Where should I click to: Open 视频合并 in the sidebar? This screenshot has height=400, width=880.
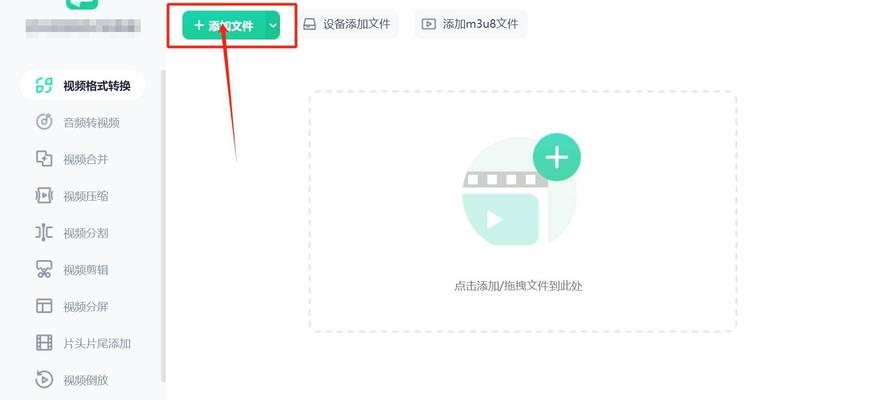pos(82,159)
